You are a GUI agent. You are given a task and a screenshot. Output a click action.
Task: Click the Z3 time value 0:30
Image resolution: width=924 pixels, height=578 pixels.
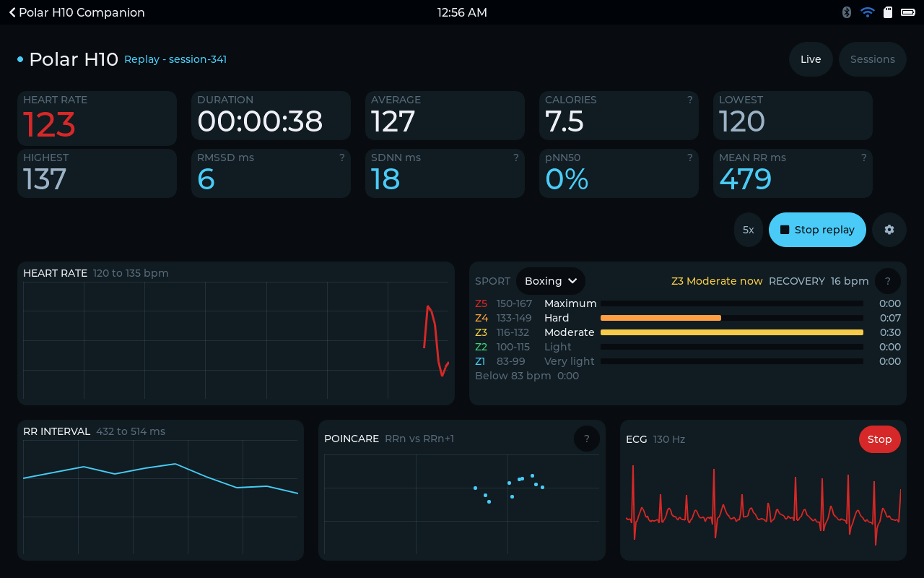click(x=890, y=332)
